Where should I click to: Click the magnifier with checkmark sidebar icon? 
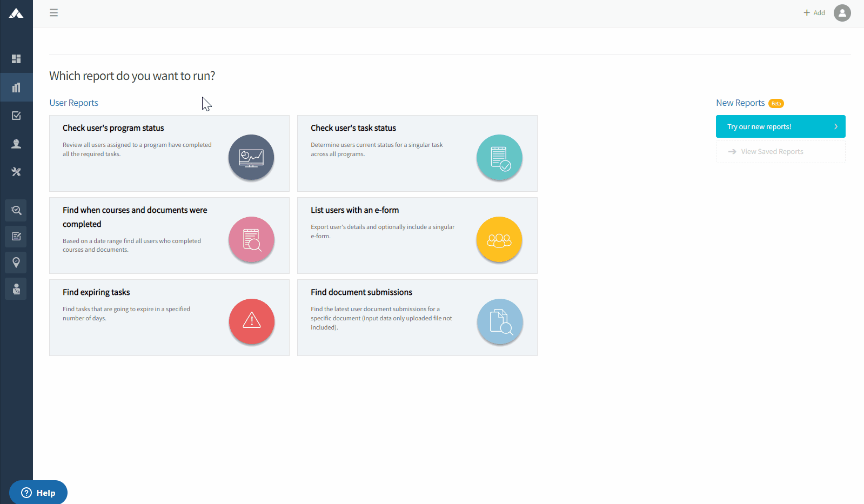tap(16, 210)
